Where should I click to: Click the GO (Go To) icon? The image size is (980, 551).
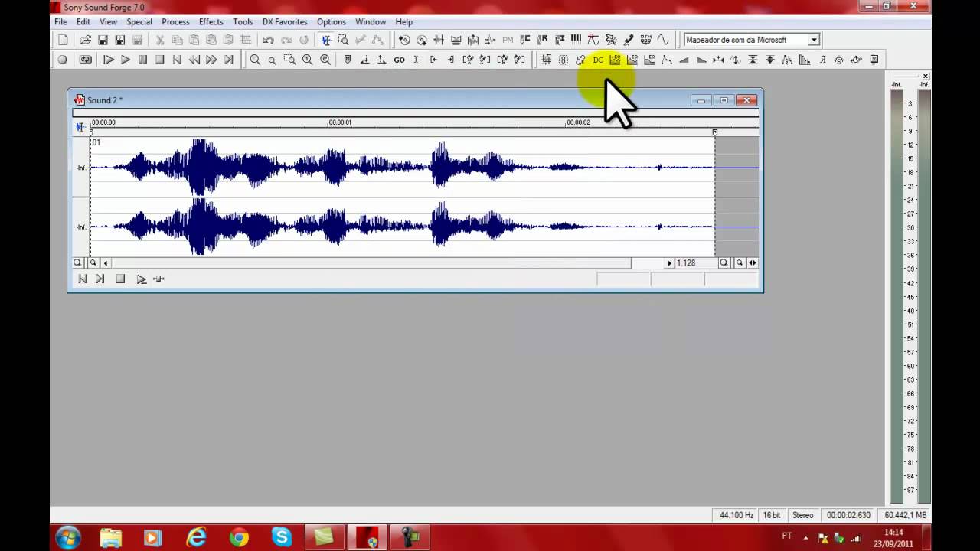(x=399, y=60)
